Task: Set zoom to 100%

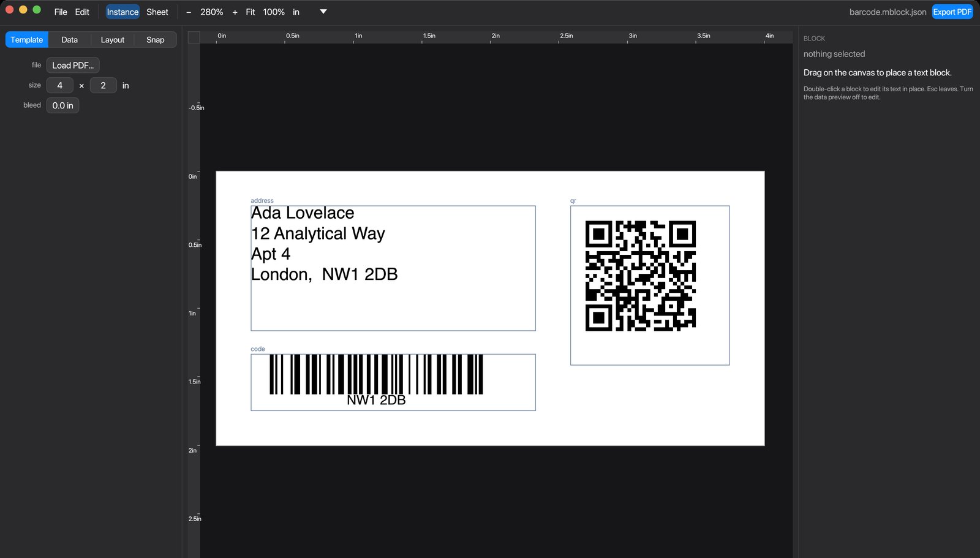Action: (274, 12)
